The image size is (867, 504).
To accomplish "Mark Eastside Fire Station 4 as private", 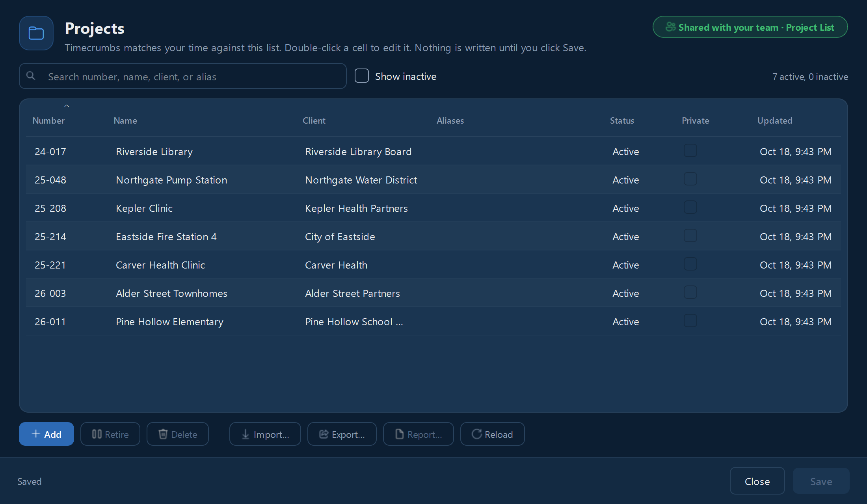I will click(x=690, y=235).
